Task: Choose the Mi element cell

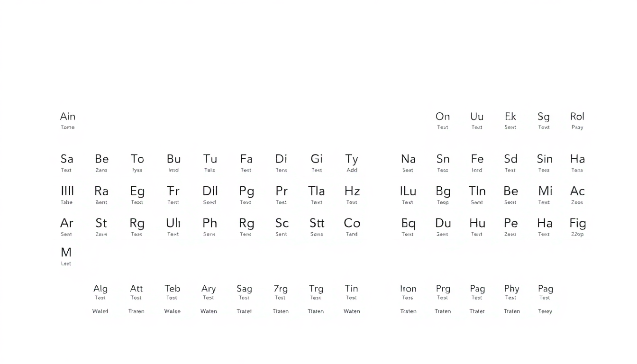Action: tap(545, 195)
